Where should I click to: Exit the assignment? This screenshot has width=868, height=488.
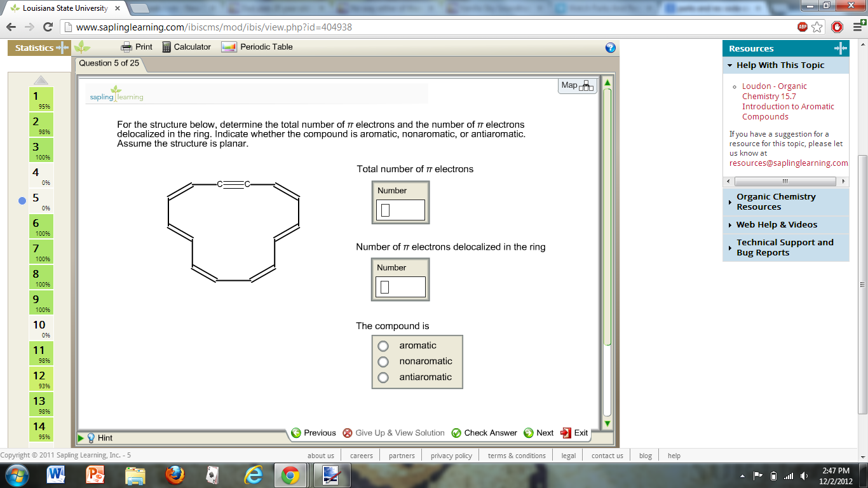(x=574, y=433)
